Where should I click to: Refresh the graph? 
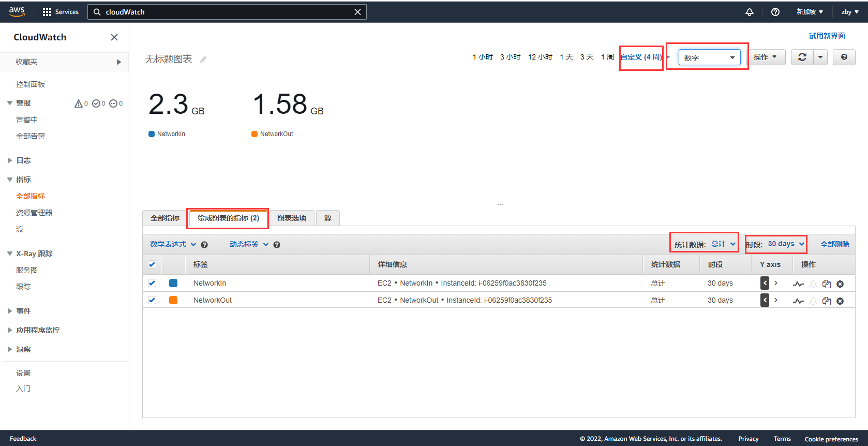point(802,57)
